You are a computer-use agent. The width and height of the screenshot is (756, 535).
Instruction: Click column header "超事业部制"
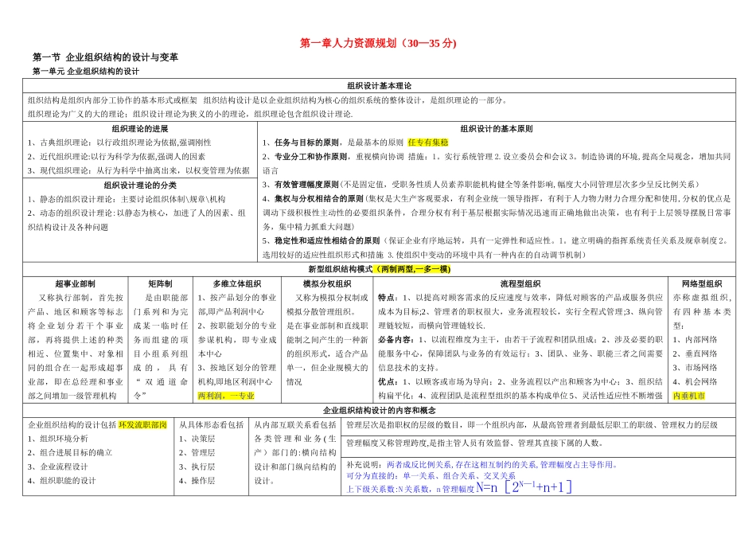click(75, 283)
